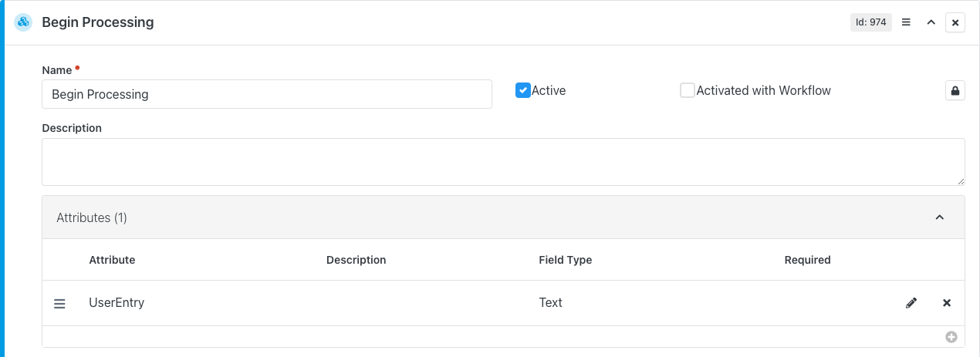Viewport: 980px width, 357px height.
Task: Click the Attributes (1) section header
Action: pyautogui.click(x=503, y=217)
